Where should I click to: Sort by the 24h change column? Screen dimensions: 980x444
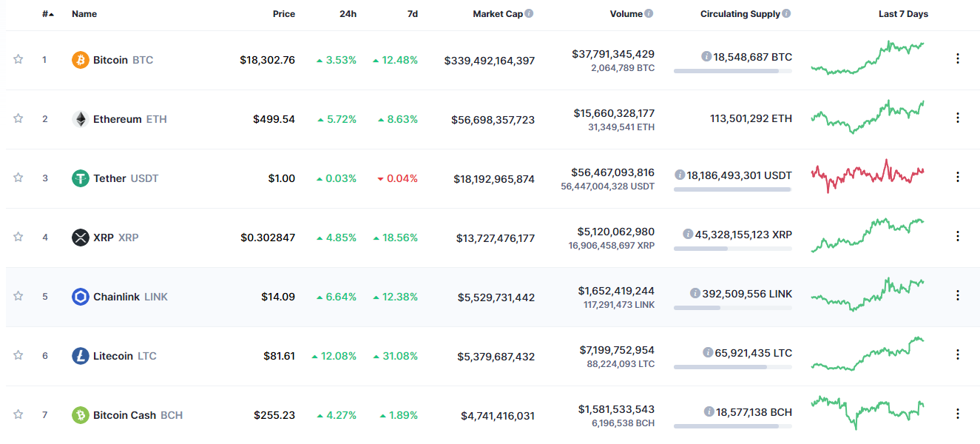coord(348,14)
